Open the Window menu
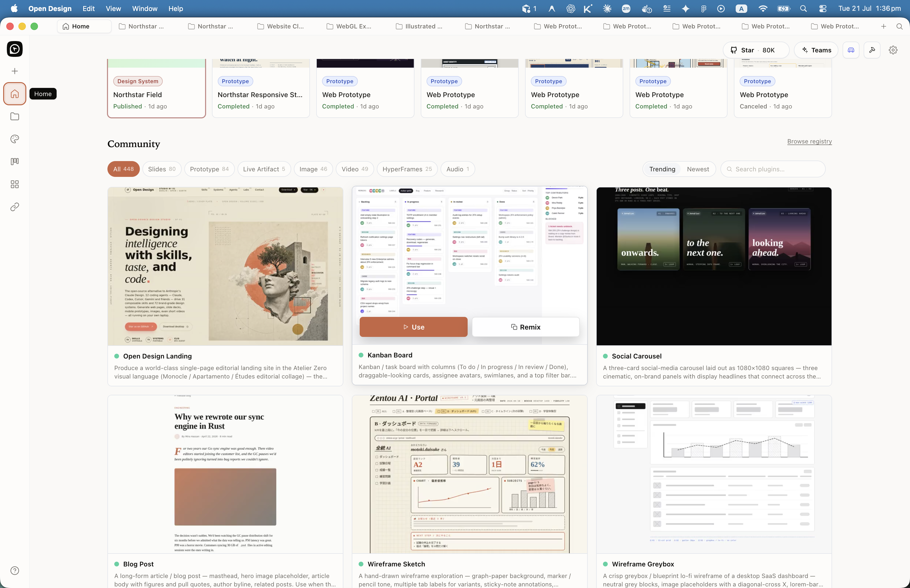The height and width of the screenshot is (588, 910). tap(145, 8)
